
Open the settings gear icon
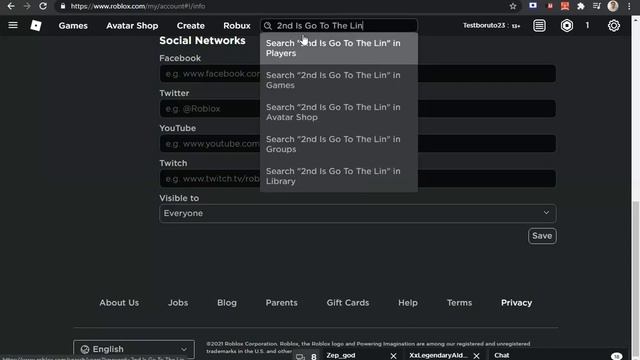(613, 25)
